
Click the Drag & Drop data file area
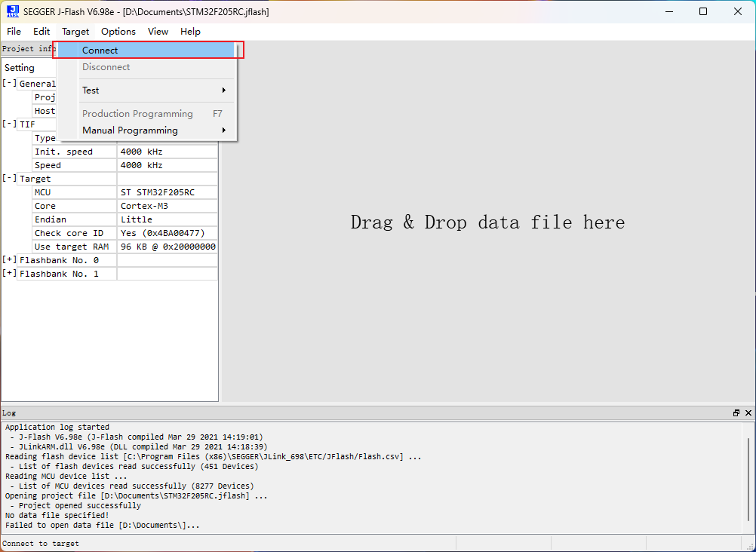[x=487, y=222]
